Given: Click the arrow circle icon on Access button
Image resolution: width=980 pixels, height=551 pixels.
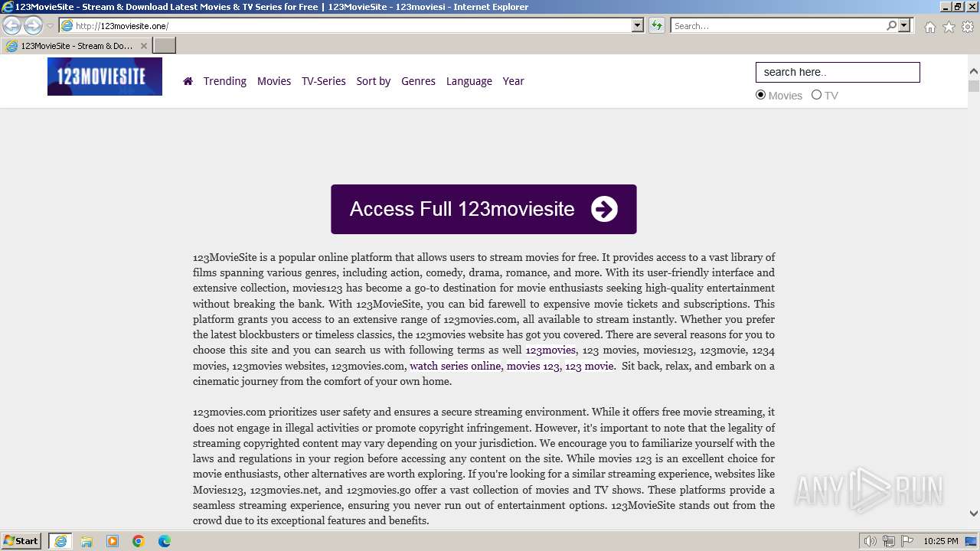Looking at the screenshot, I should (x=604, y=209).
